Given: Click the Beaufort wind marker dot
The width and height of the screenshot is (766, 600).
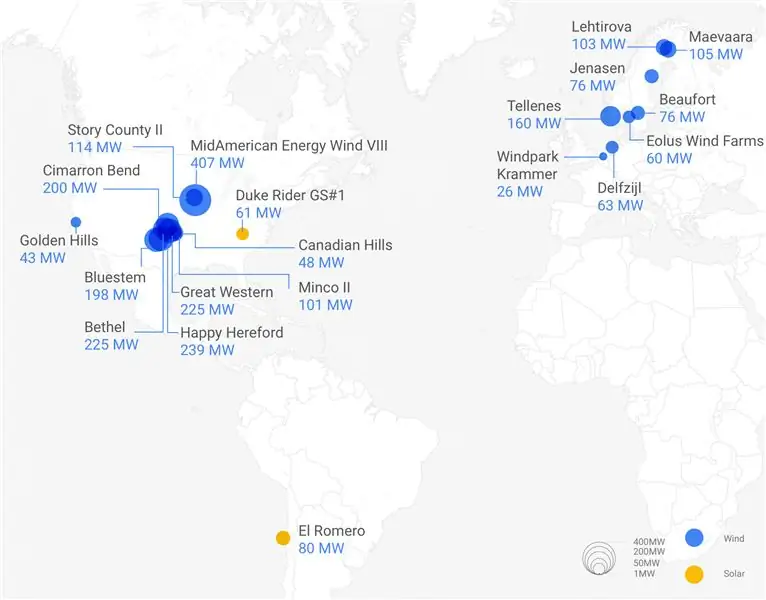Looking at the screenshot, I should (x=638, y=112).
